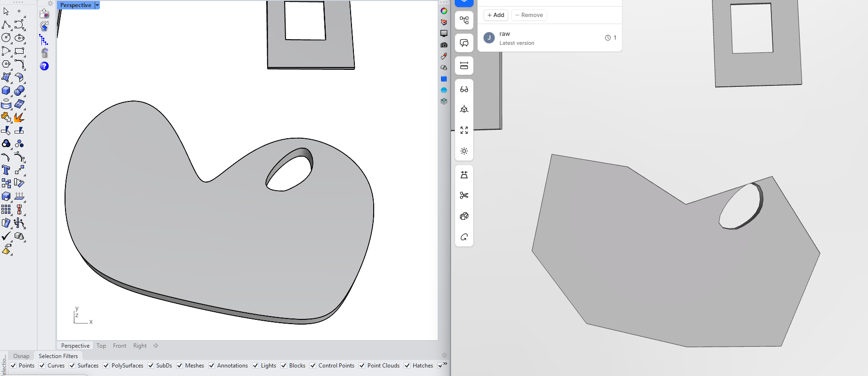Screen dimensions: 868x376
Task: Select the Perspective viewport tab at bottom
Action: (x=75, y=346)
